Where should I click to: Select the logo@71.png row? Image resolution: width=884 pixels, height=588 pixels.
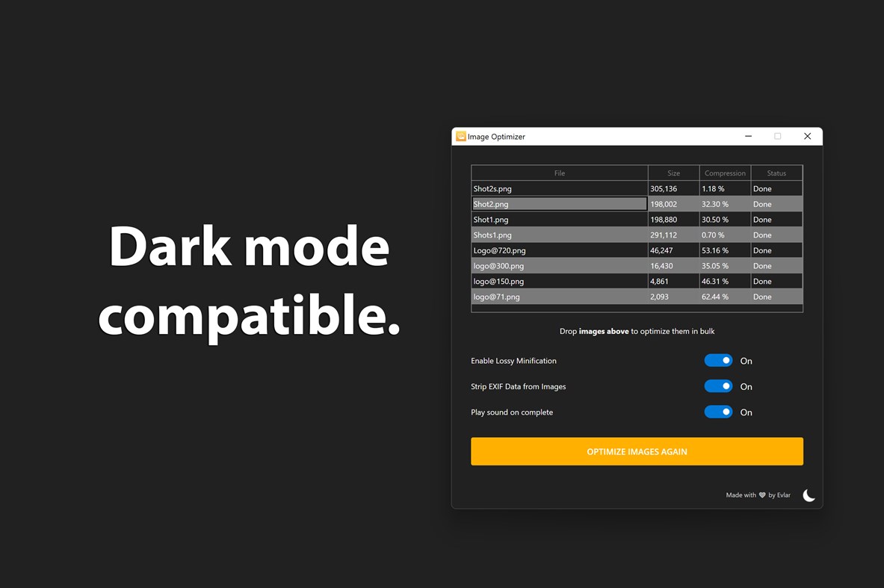(559, 297)
